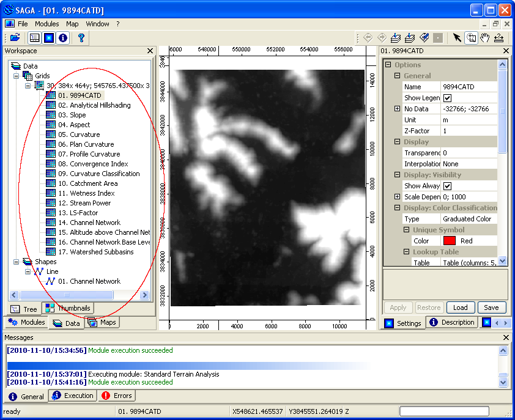Click the grid icon of 11. Wetness Index
This screenshot has height=420, width=515.
(51, 193)
